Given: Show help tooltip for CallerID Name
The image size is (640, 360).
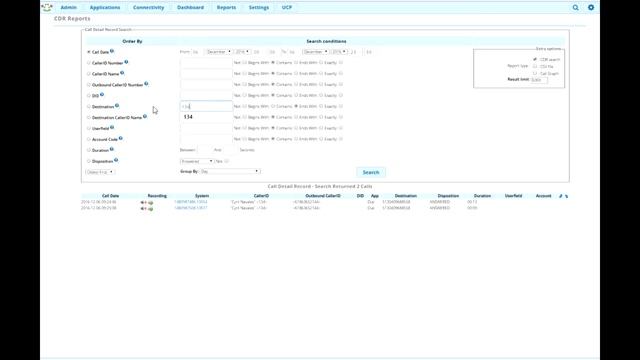Looking at the screenshot, I should (122, 73).
